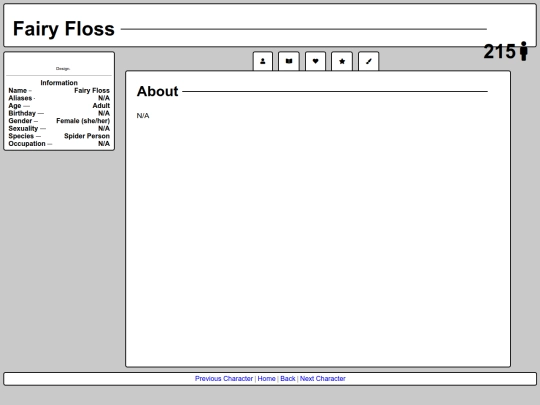Click the Name value 'Fairy Floss'
Screen dimensions: 540x405
click(x=92, y=91)
